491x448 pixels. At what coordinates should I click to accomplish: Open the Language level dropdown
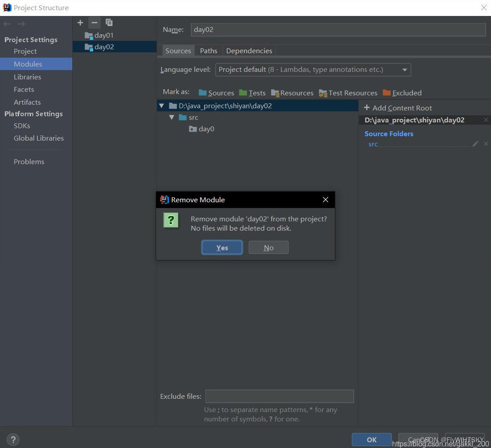(x=404, y=70)
